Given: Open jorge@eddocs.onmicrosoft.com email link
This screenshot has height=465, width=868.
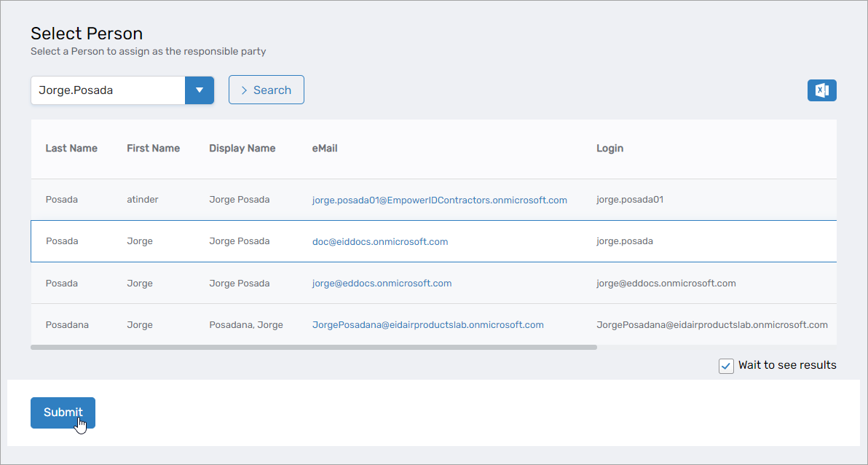Looking at the screenshot, I should [x=382, y=284].
